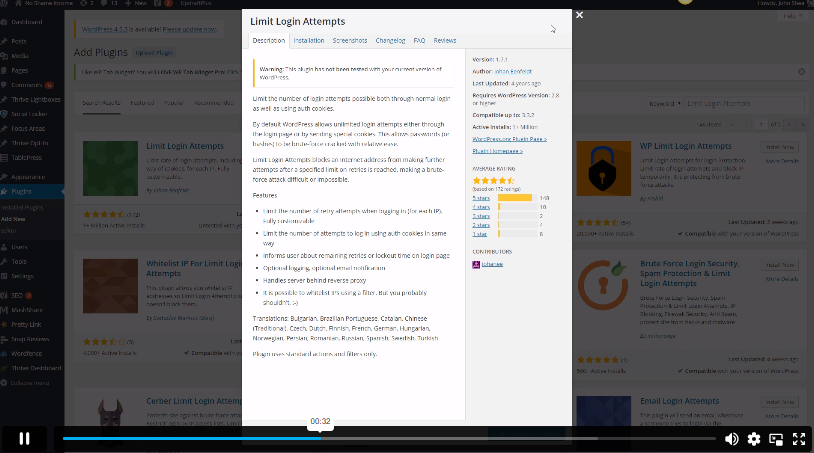Collapse the WordPress admin menu
The image size is (814, 453).
[x=30, y=383]
